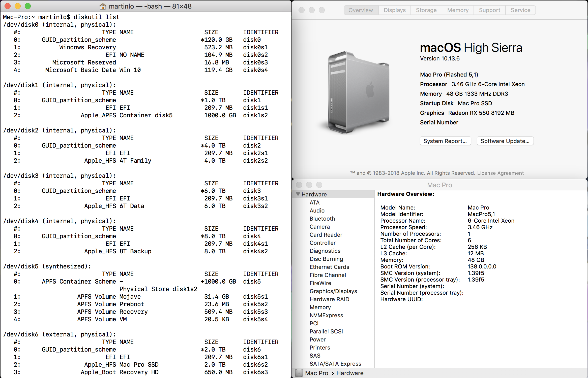Go to the Support tab
Screen dimensions: 588x378
coord(489,10)
